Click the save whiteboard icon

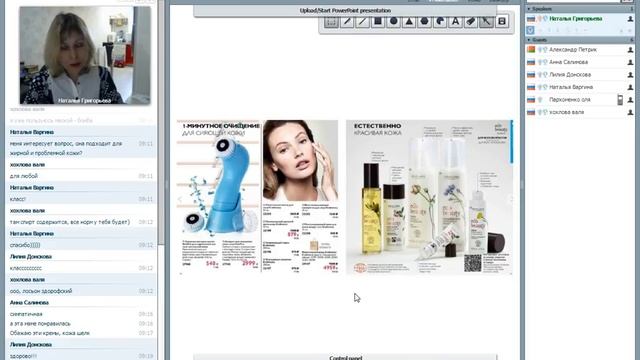point(502,21)
